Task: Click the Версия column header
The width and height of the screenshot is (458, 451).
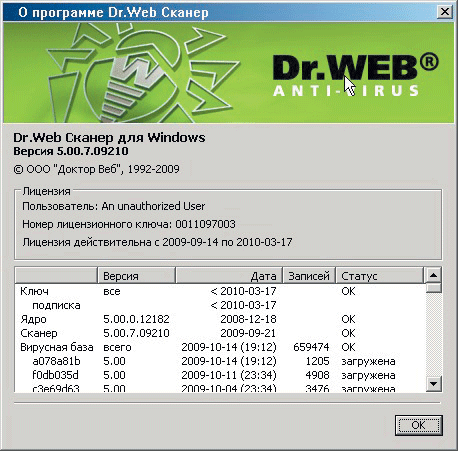Action: click(x=136, y=276)
